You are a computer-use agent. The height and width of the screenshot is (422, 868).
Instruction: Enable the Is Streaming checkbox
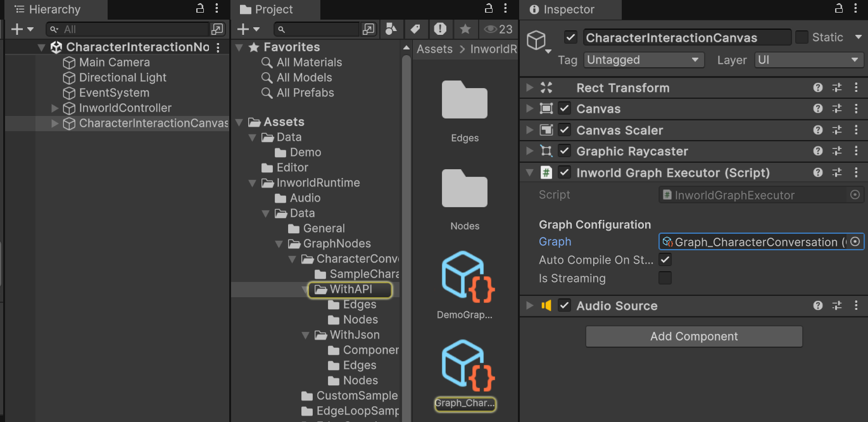click(665, 278)
